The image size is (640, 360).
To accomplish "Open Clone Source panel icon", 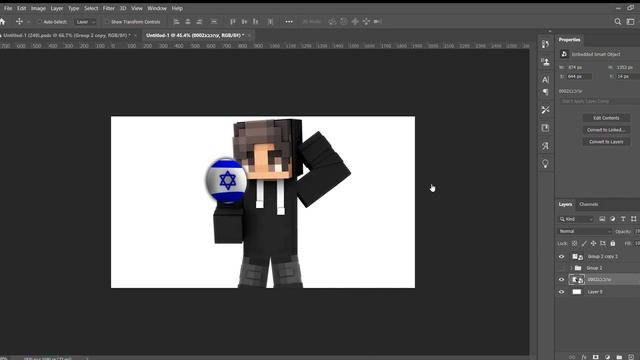I will 545,62.
